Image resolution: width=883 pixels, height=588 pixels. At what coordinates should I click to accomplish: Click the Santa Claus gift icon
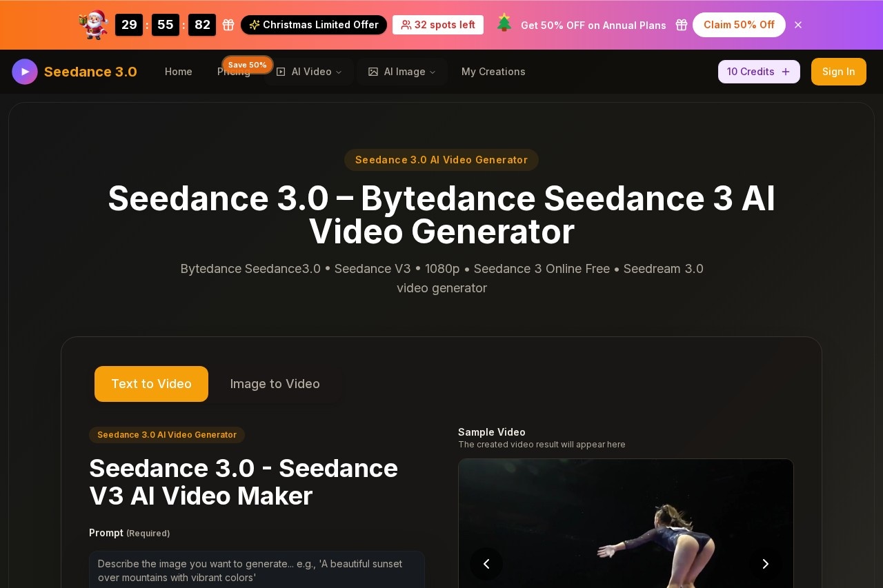point(93,25)
